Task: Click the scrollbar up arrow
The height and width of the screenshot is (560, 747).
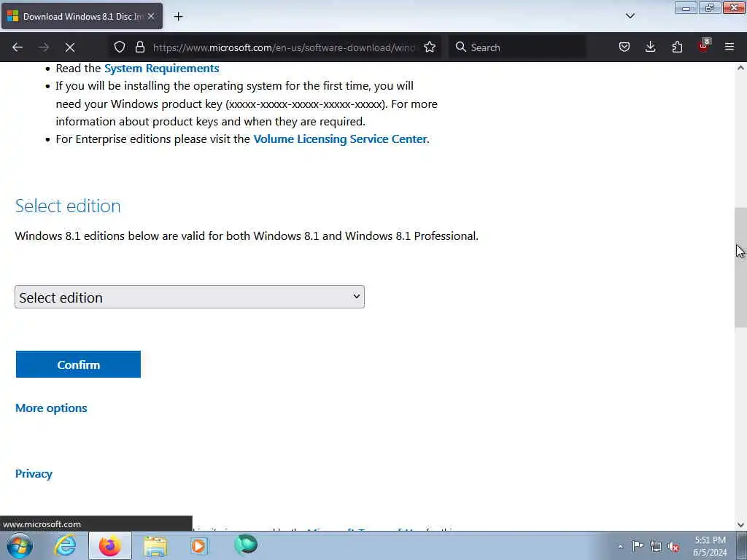Action: [x=740, y=68]
